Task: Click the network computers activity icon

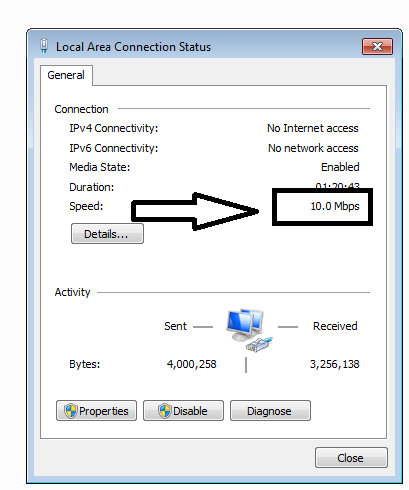Action: pyautogui.click(x=249, y=330)
